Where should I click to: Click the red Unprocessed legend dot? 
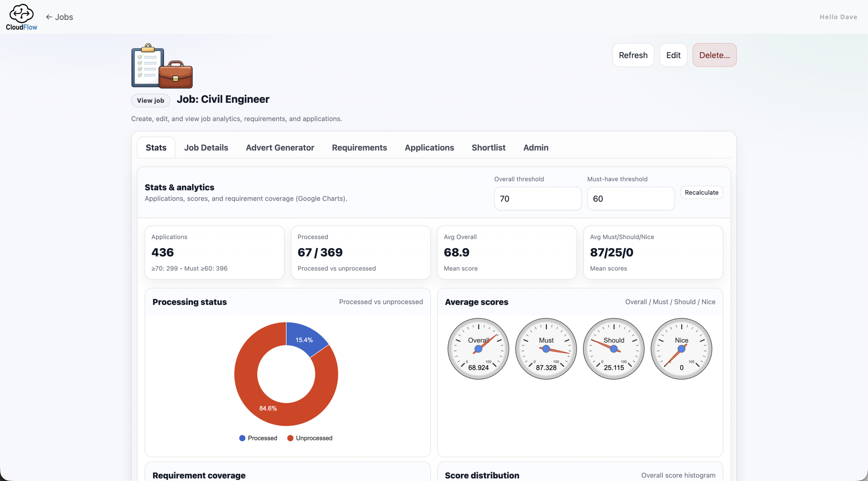pos(290,438)
